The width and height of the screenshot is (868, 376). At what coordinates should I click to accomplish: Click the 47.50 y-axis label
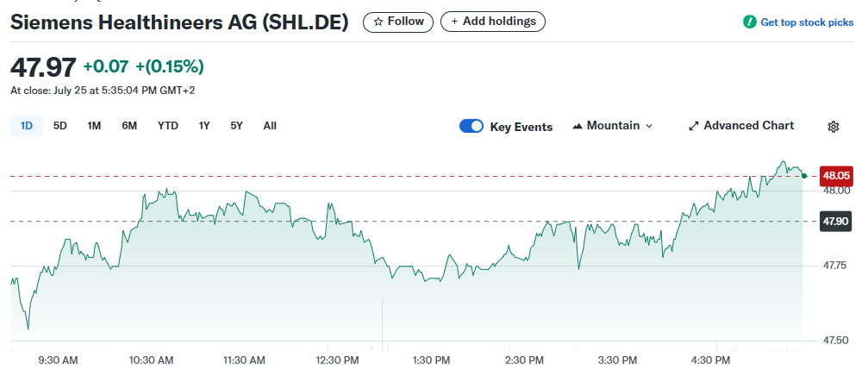point(837,341)
